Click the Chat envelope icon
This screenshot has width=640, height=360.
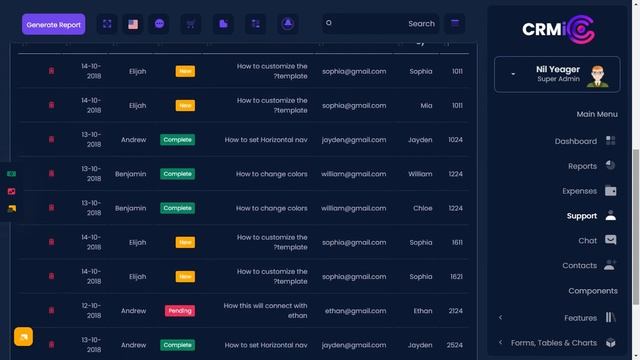tap(611, 240)
